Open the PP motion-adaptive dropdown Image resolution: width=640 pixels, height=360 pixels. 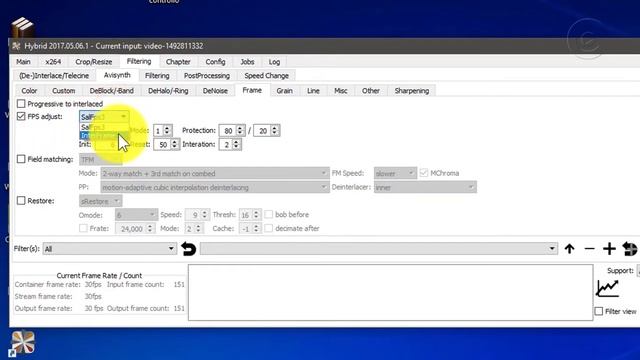click(215, 187)
